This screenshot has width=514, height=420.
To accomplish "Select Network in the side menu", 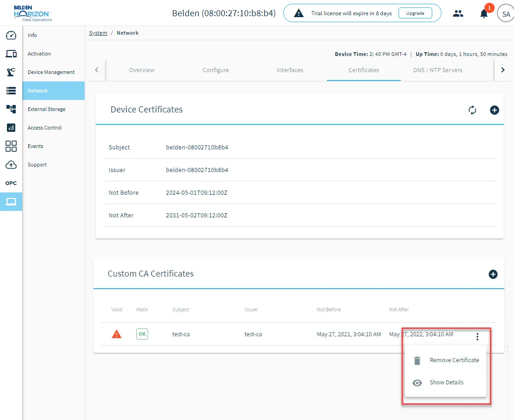I will pyautogui.click(x=54, y=91).
